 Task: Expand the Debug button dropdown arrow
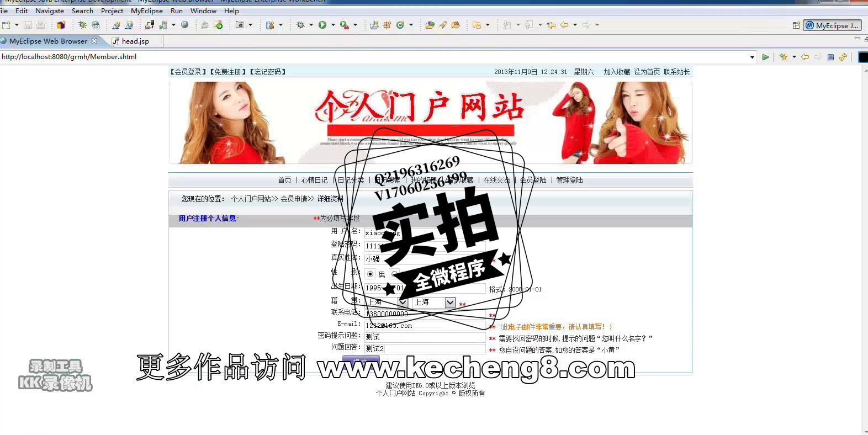pyautogui.click(x=311, y=25)
